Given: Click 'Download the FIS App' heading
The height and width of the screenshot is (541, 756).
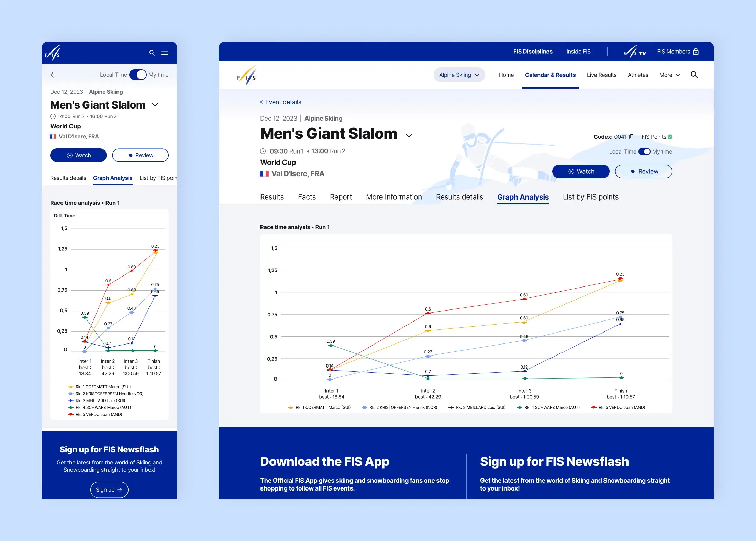Looking at the screenshot, I should (x=324, y=461).
